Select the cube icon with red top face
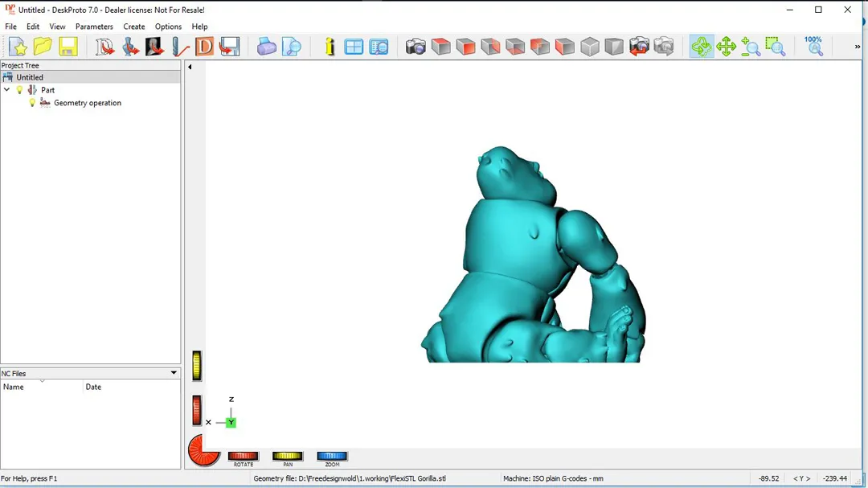The width and height of the screenshot is (868, 488). (x=441, y=47)
